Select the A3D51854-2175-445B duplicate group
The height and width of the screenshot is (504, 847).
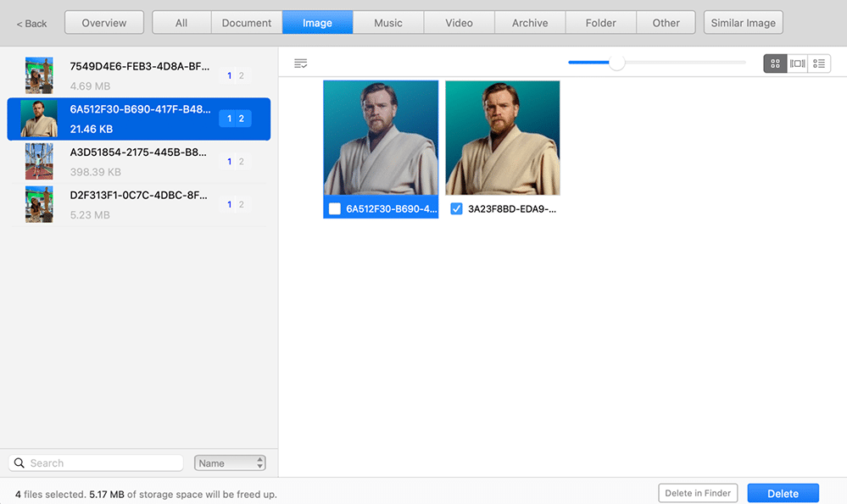coord(139,162)
